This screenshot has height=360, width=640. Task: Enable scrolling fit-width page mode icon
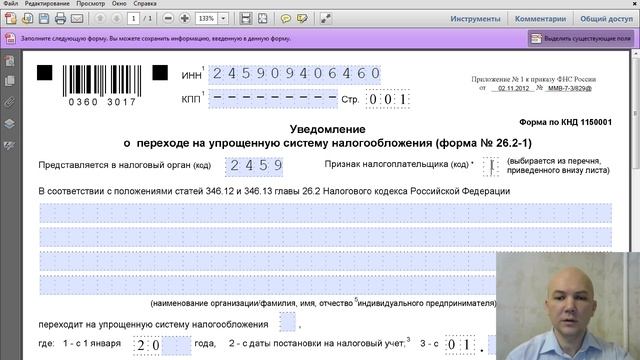point(246,18)
